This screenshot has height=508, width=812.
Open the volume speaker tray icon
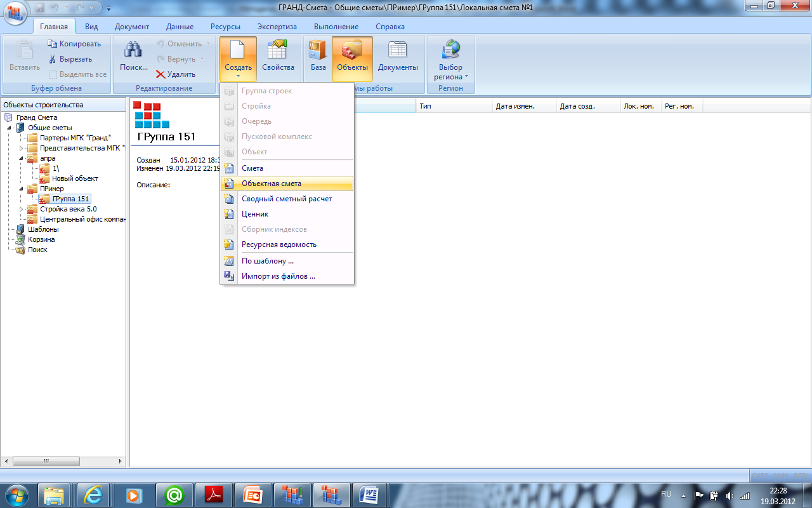[x=730, y=495]
